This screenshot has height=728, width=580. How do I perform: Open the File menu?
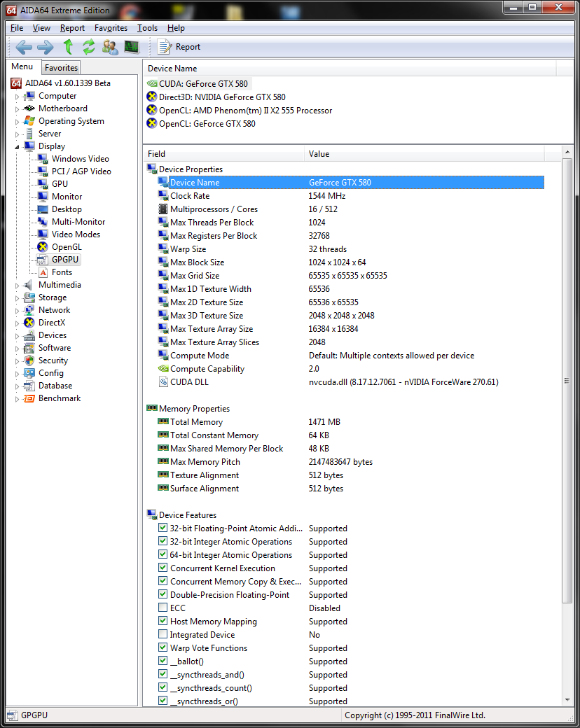[x=17, y=28]
